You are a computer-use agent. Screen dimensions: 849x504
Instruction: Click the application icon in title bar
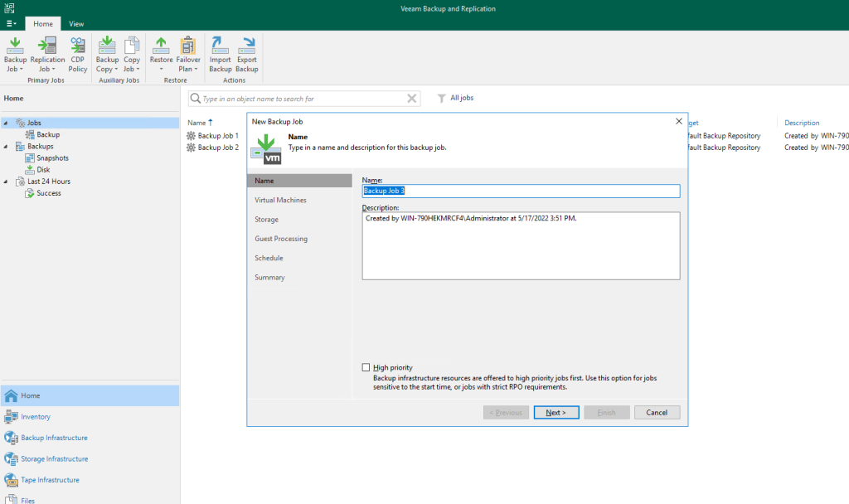click(9, 8)
